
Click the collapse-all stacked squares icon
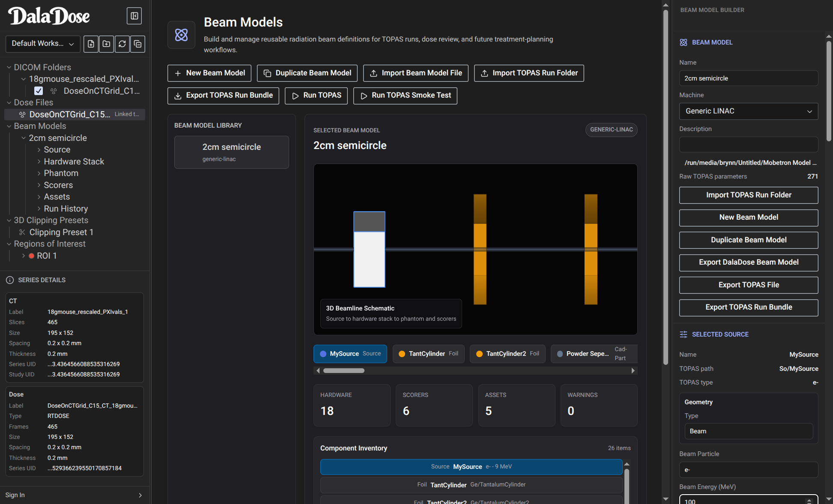coord(137,44)
